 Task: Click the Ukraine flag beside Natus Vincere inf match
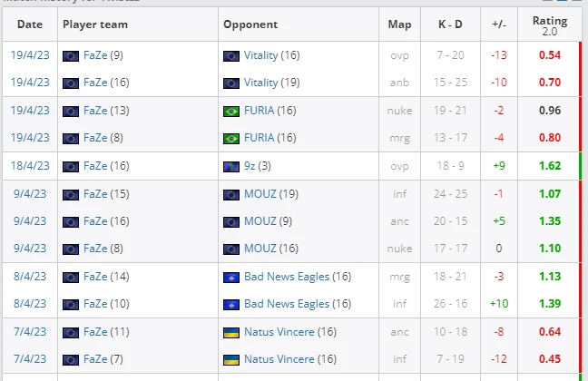pyautogui.click(x=231, y=359)
